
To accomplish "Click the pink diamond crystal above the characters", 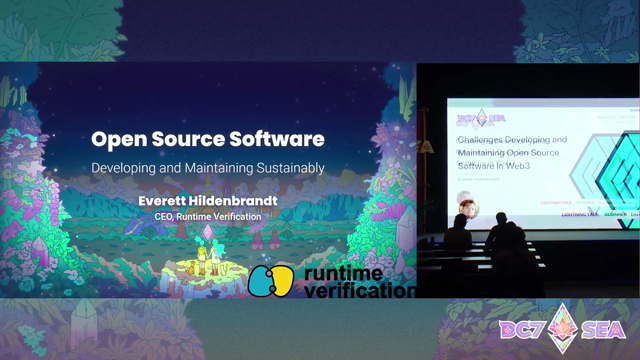I will [x=208, y=232].
